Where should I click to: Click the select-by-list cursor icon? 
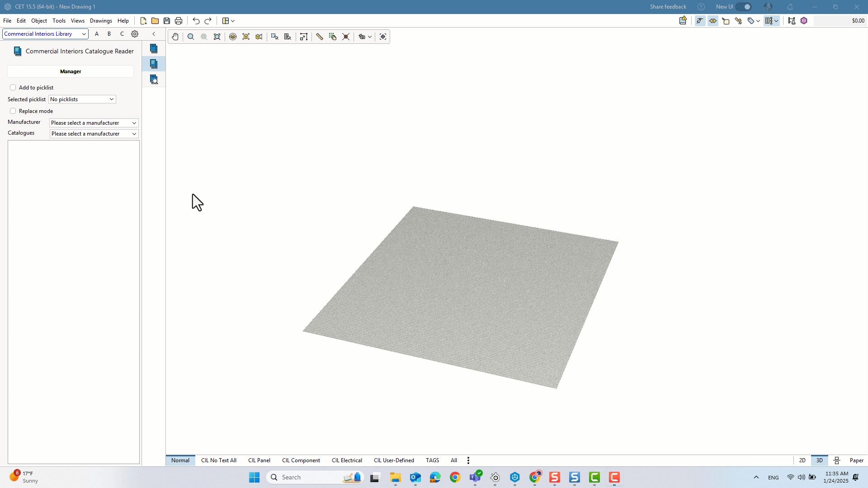pyautogui.click(x=288, y=37)
